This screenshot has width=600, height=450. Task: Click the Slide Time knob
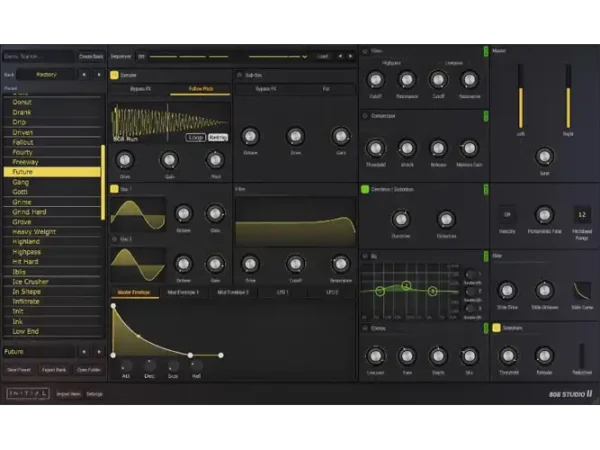point(507,290)
